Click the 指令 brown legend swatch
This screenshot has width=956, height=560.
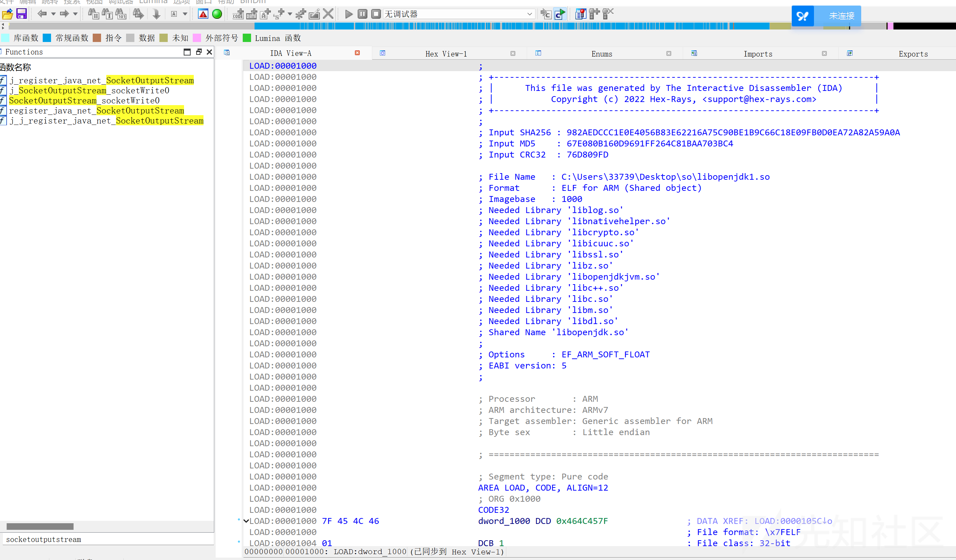point(97,38)
